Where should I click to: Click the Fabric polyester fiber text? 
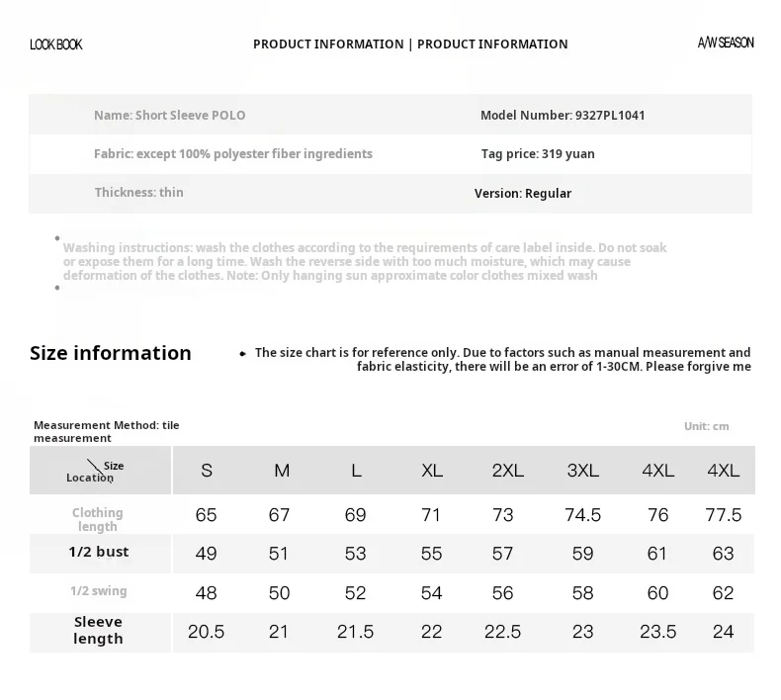233,154
